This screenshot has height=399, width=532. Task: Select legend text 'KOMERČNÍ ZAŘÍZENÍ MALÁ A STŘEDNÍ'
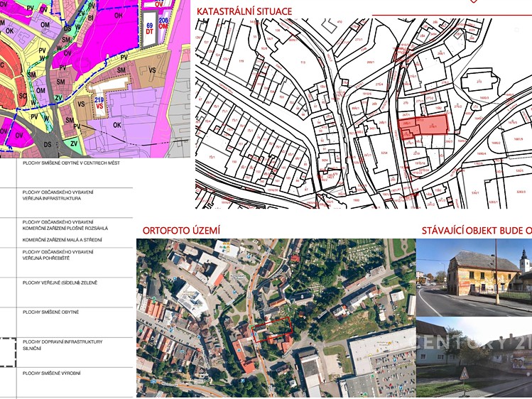pos(63,240)
